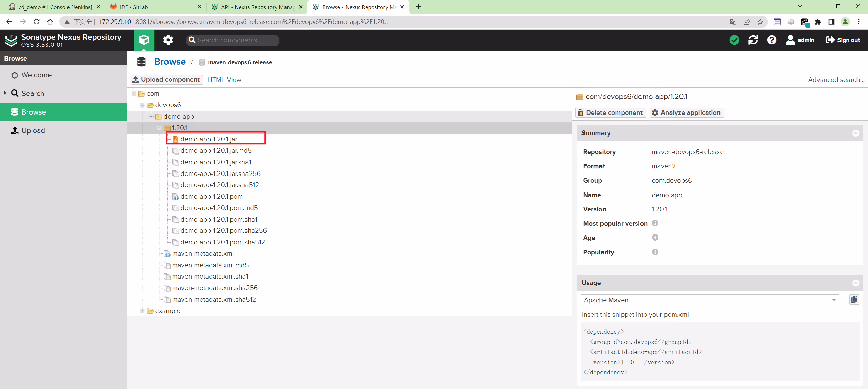Select demo-app-1.20.1.pom file
The width and height of the screenshot is (868, 389).
click(x=212, y=197)
